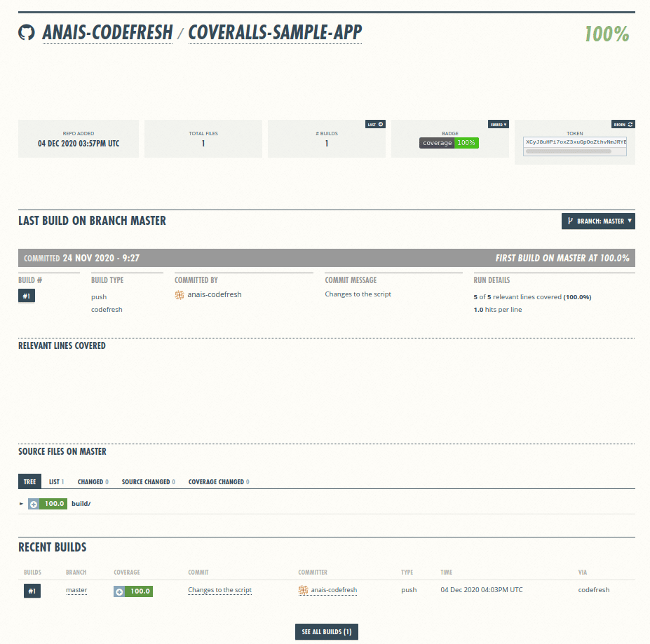Image resolution: width=650 pixels, height=644 pixels.
Task: Open the COVERAGE CHANGED tab
Action: tap(218, 481)
